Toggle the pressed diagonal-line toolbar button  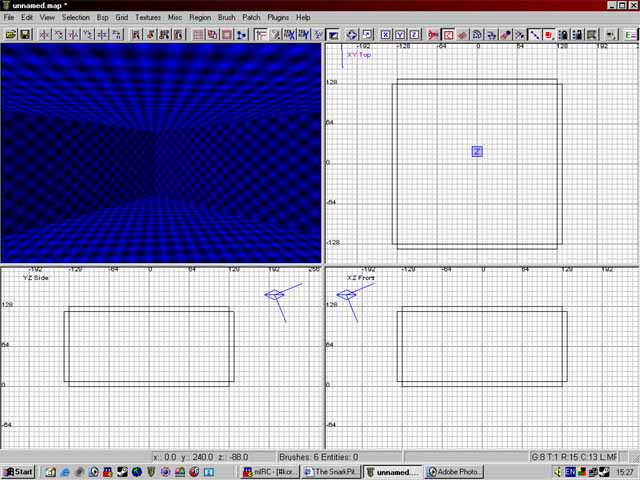(534, 34)
